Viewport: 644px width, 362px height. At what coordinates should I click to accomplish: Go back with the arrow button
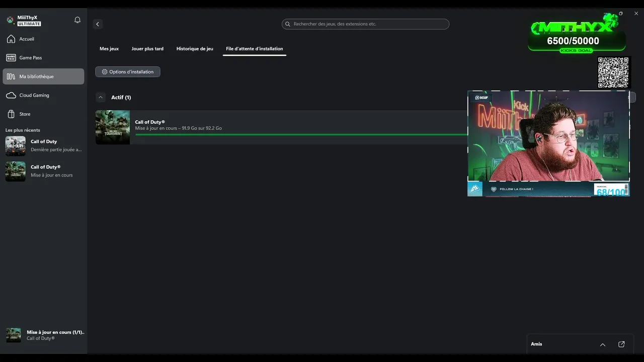pos(98,24)
